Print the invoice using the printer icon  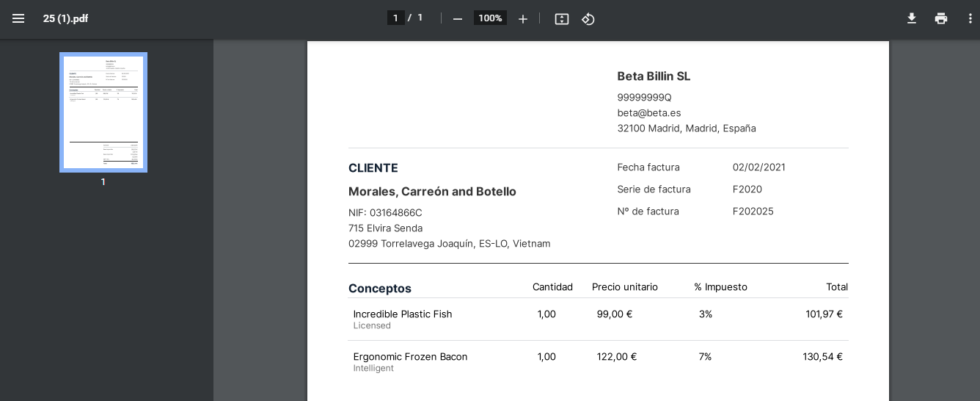coord(941,18)
